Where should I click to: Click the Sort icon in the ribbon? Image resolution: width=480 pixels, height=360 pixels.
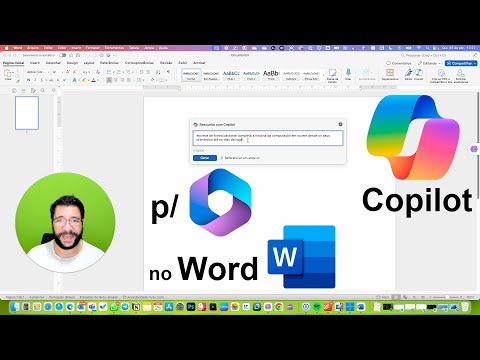[158, 72]
